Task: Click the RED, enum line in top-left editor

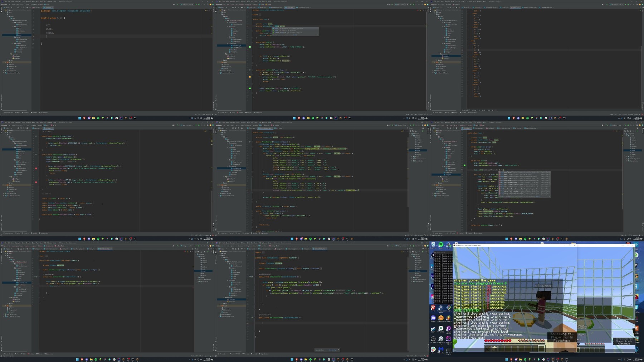Action: [x=49, y=25]
